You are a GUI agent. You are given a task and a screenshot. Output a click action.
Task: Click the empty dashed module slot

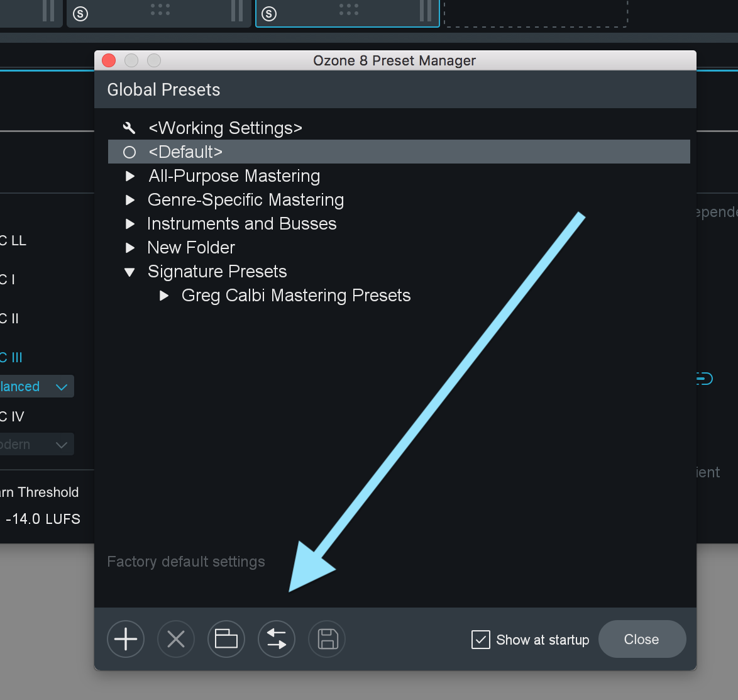[536, 13]
